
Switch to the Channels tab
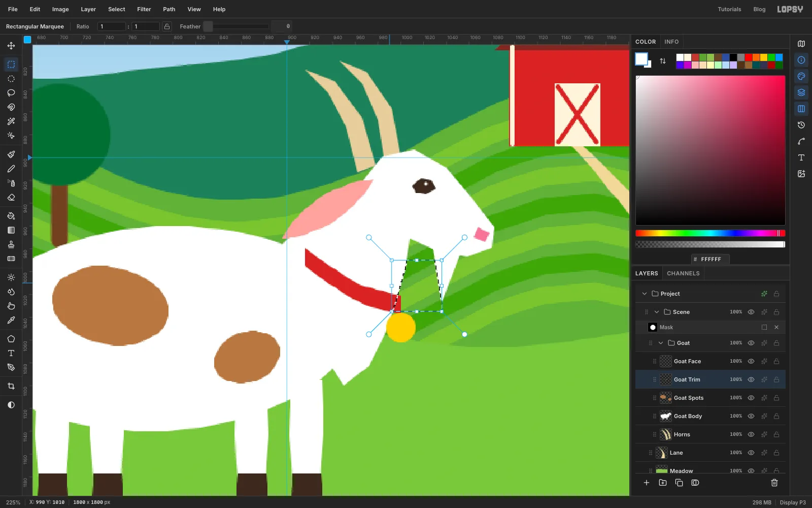pyautogui.click(x=683, y=273)
